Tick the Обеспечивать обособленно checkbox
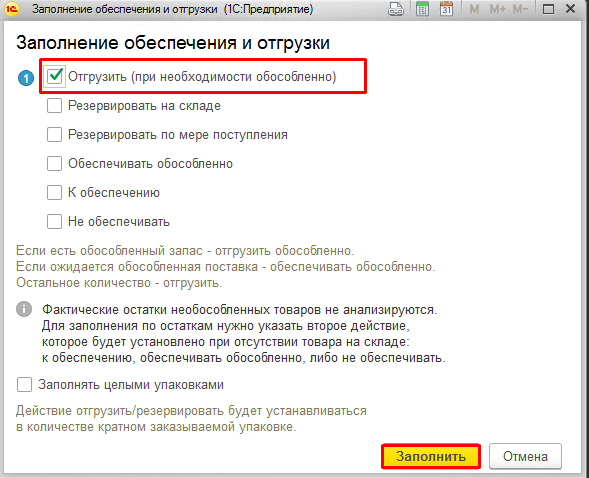 click(54, 164)
